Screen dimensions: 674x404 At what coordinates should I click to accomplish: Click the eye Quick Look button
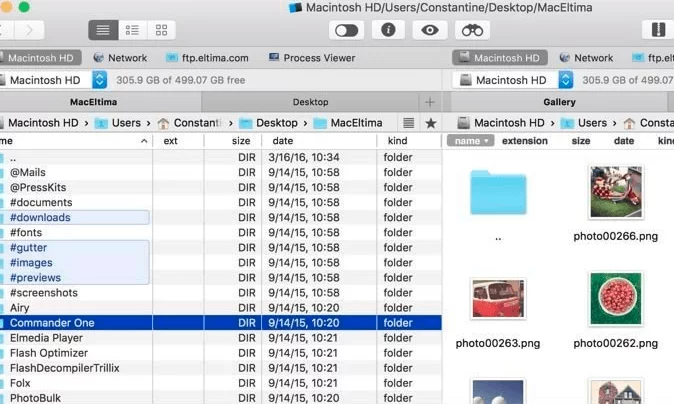(430, 30)
